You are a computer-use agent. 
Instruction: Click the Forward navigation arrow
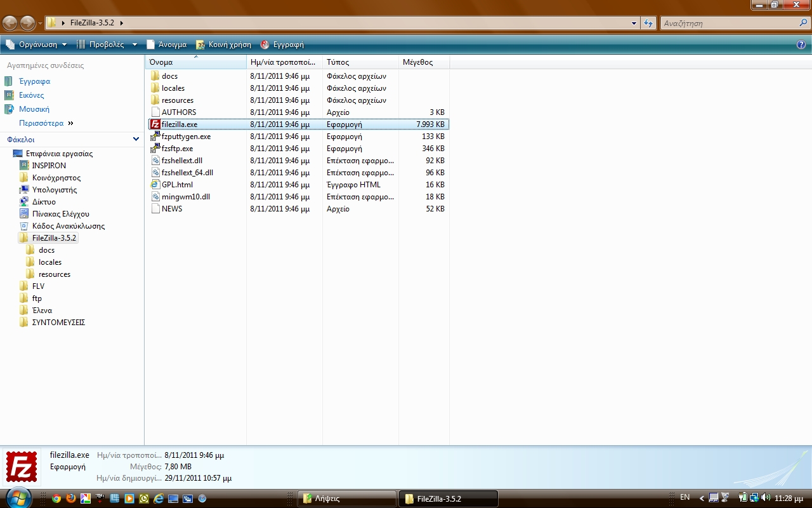point(28,23)
